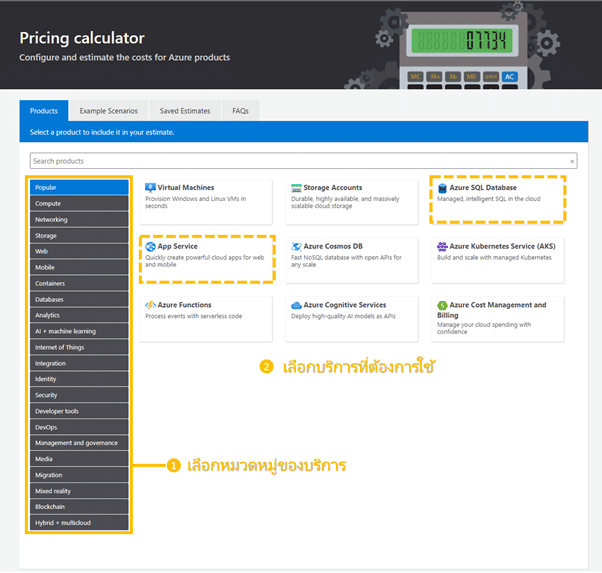Click 'Manage your cloud spending with confidence' text

pos(484,328)
